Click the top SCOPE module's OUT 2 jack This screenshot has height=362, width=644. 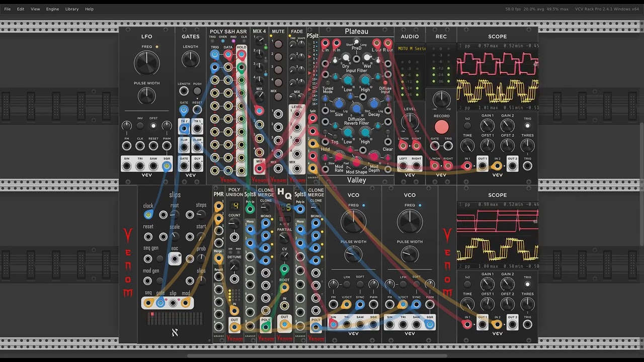click(x=512, y=166)
